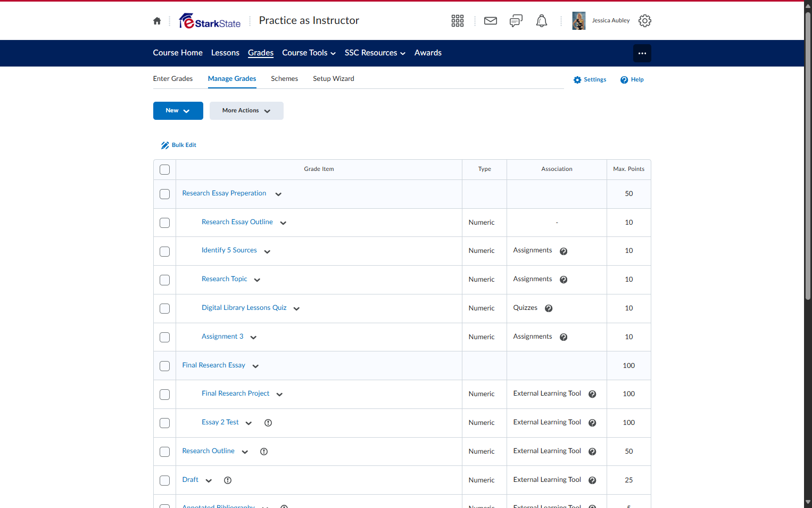Select the Final Research Essay checkbox
Screen dimensions: 812x508
point(165,366)
